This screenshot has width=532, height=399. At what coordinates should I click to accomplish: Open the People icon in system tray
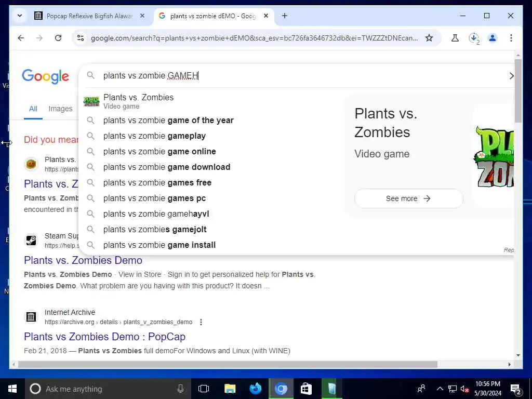pyautogui.click(x=421, y=389)
